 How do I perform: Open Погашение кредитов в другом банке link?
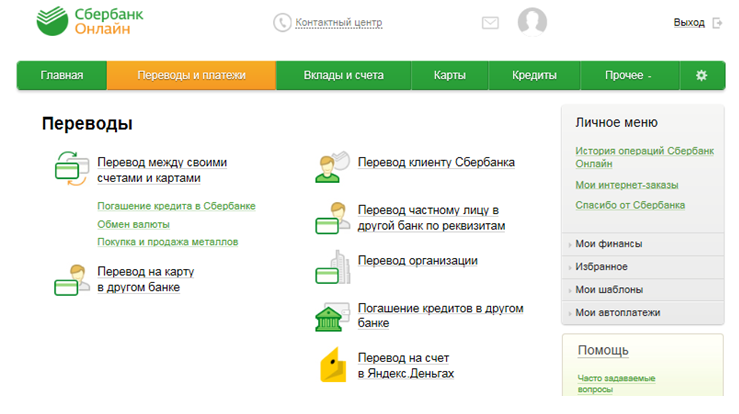pyautogui.click(x=440, y=315)
